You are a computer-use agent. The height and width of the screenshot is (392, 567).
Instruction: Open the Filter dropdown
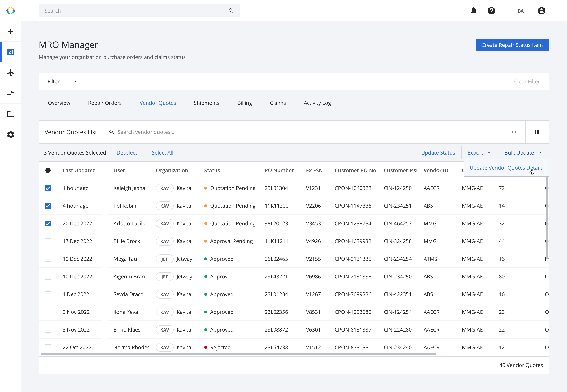click(x=63, y=81)
